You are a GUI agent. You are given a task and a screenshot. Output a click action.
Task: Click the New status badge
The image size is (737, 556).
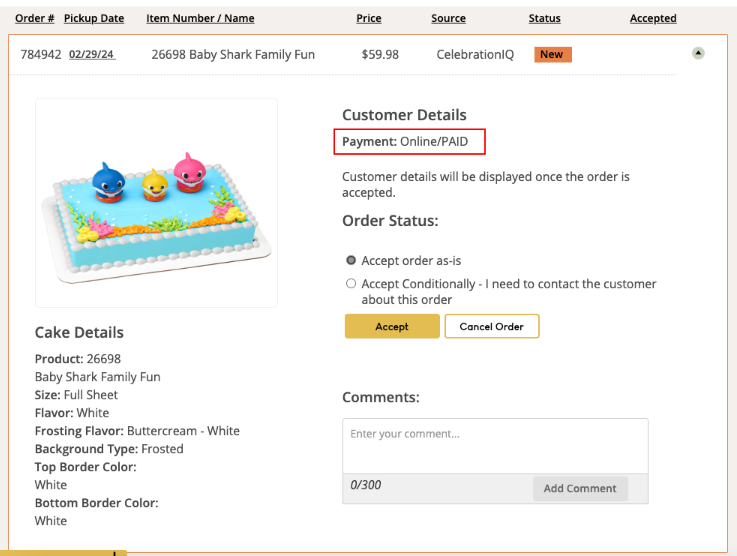point(553,54)
